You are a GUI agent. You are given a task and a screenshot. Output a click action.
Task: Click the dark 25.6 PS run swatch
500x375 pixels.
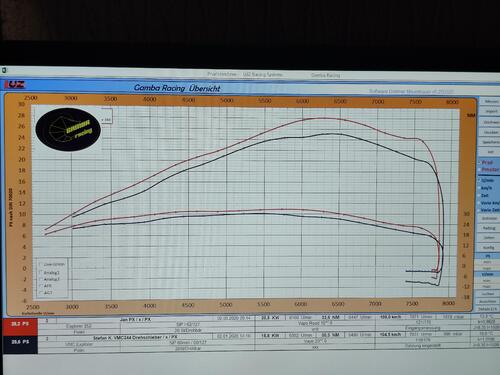20,345
